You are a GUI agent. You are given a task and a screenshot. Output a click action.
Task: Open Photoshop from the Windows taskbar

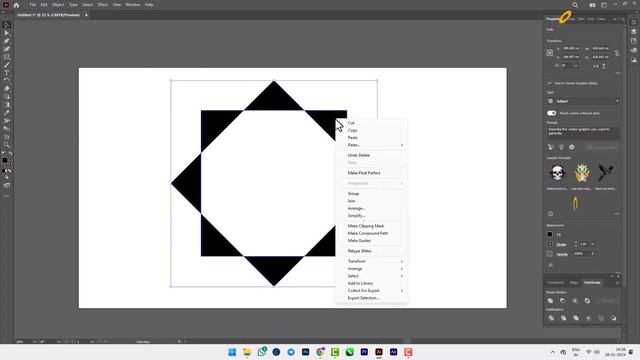pyautogui.click(x=305, y=352)
